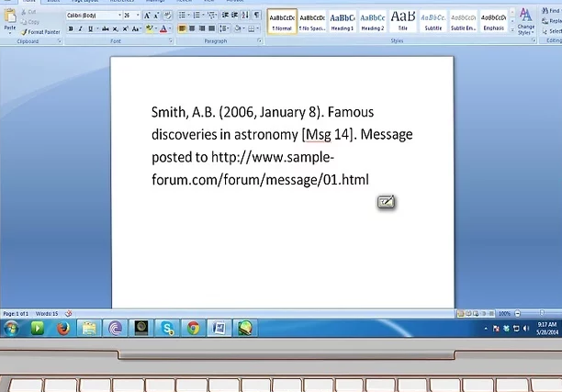
Task: Apply the No Spacing style
Action: pos(312,21)
